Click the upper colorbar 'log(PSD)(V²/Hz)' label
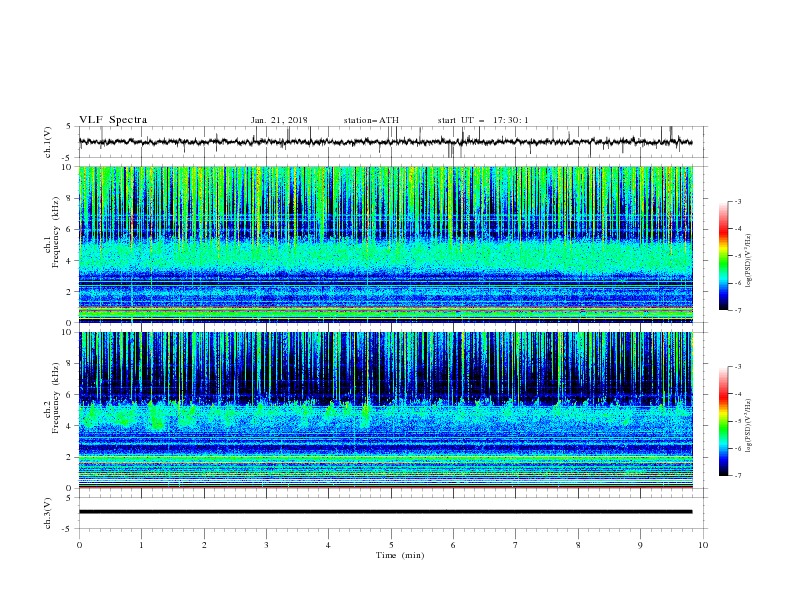792x612 pixels. [x=748, y=260]
